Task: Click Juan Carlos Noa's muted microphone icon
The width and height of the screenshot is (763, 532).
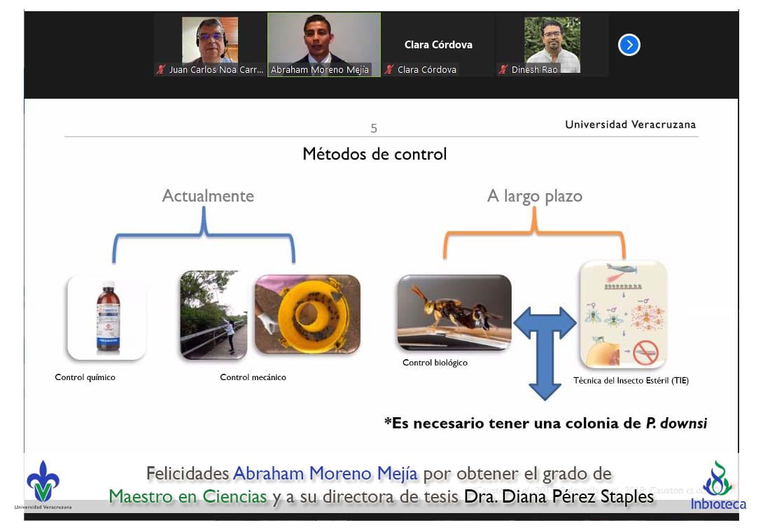Action: pyautogui.click(x=161, y=69)
